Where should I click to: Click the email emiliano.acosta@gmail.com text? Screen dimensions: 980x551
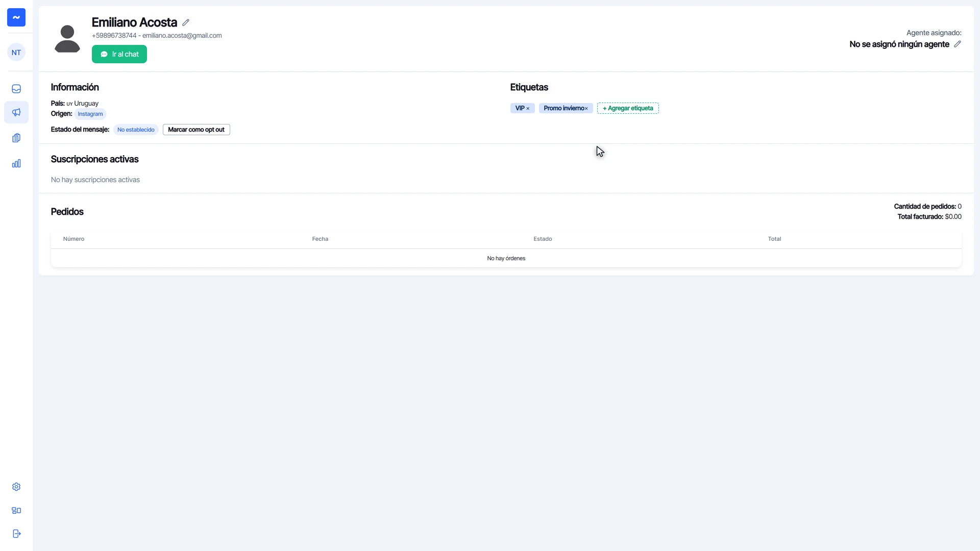tap(182, 36)
